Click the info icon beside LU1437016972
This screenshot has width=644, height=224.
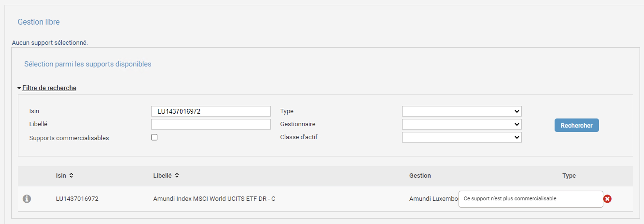[27, 199]
